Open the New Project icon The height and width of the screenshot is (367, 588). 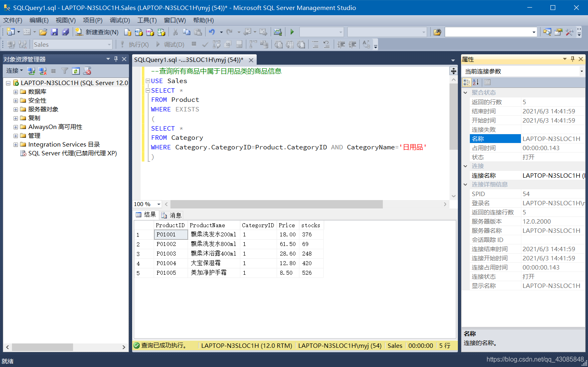click(x=11, y=32)
